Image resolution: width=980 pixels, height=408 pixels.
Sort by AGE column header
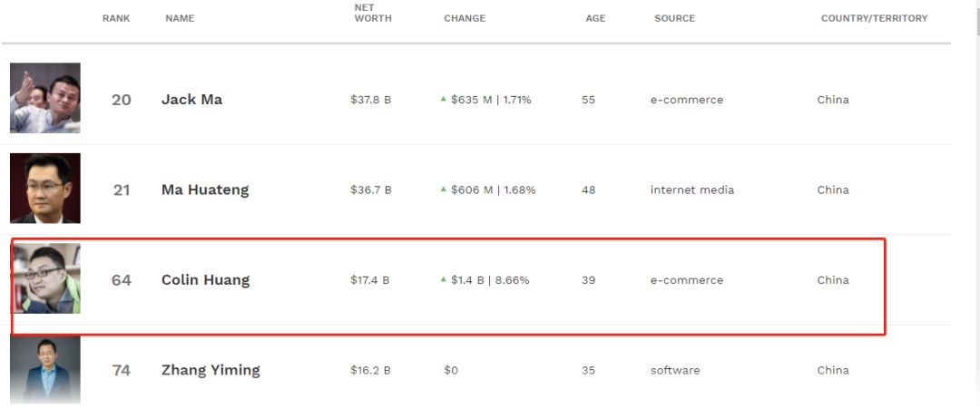[x=595, y=18]
